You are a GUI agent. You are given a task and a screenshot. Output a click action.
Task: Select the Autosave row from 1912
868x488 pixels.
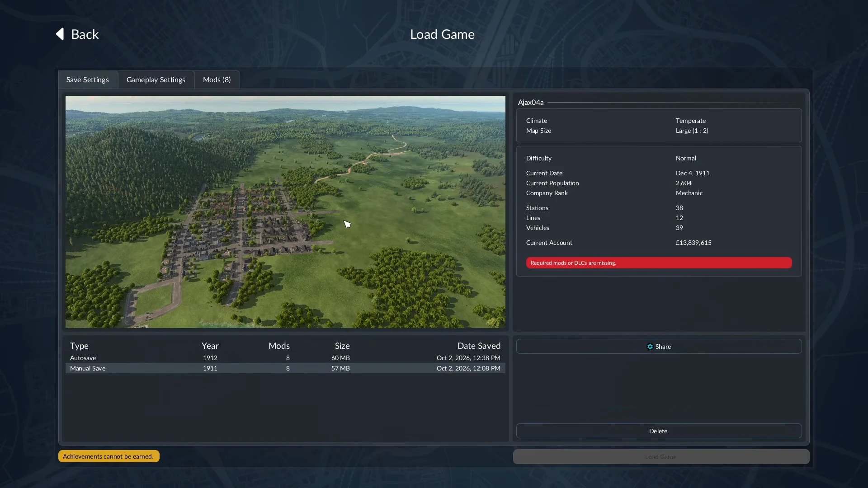(285, 358)
